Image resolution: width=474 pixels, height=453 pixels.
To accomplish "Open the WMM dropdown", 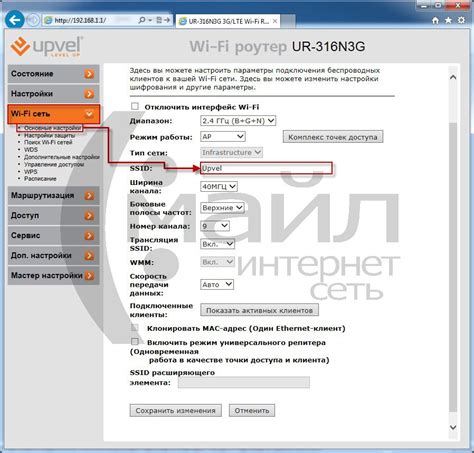I will point(217,262).
